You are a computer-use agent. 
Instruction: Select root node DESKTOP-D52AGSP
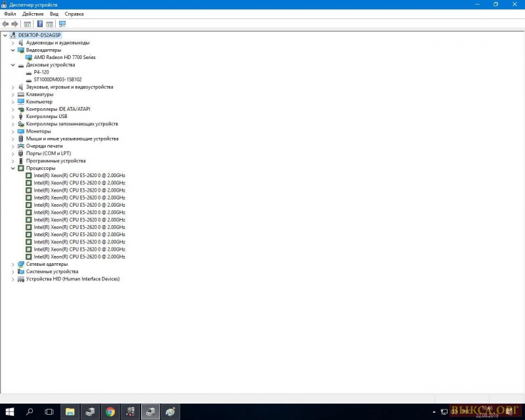point(39,35)
